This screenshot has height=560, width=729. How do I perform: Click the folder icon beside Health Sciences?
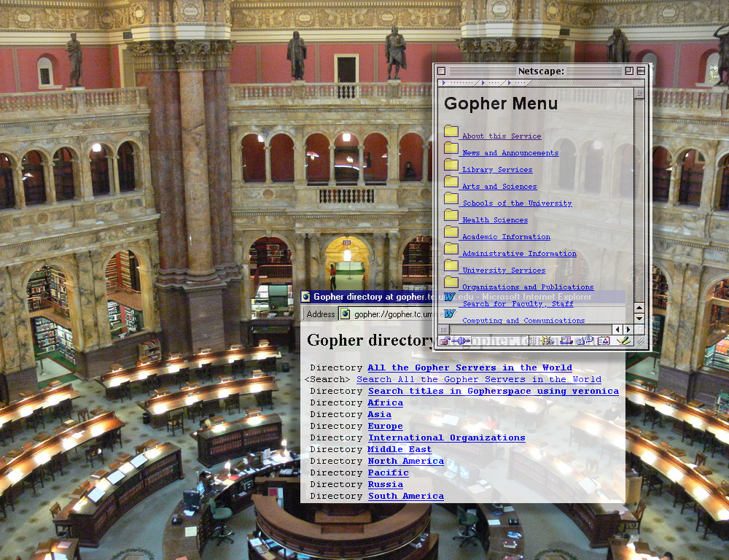point(451,215)
